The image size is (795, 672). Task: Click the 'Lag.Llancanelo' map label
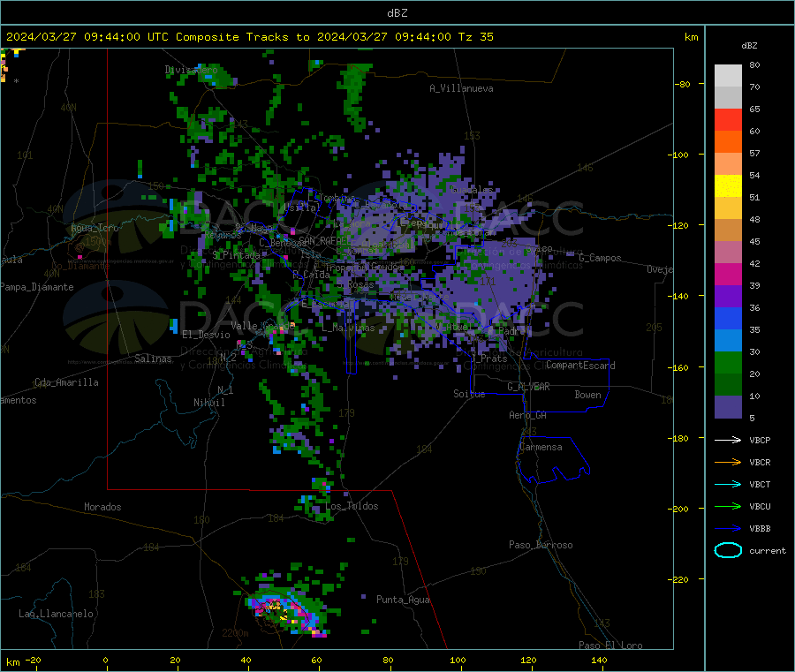coord(57,615)
